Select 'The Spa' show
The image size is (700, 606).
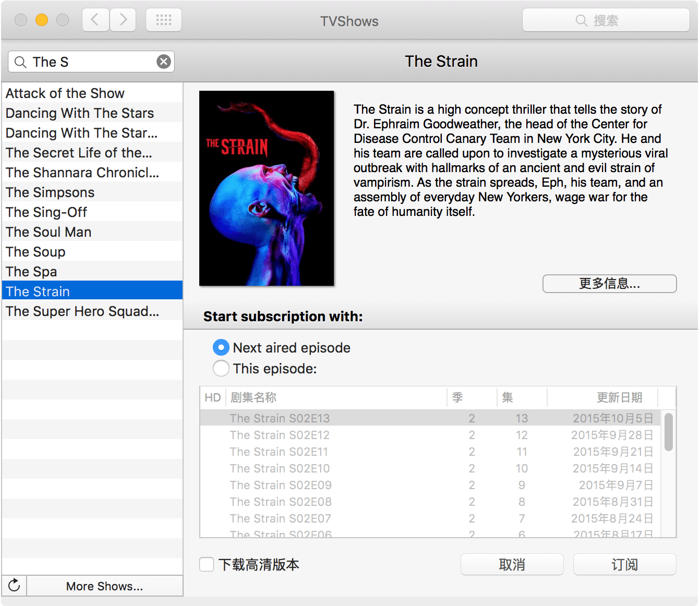pos(92,271)
